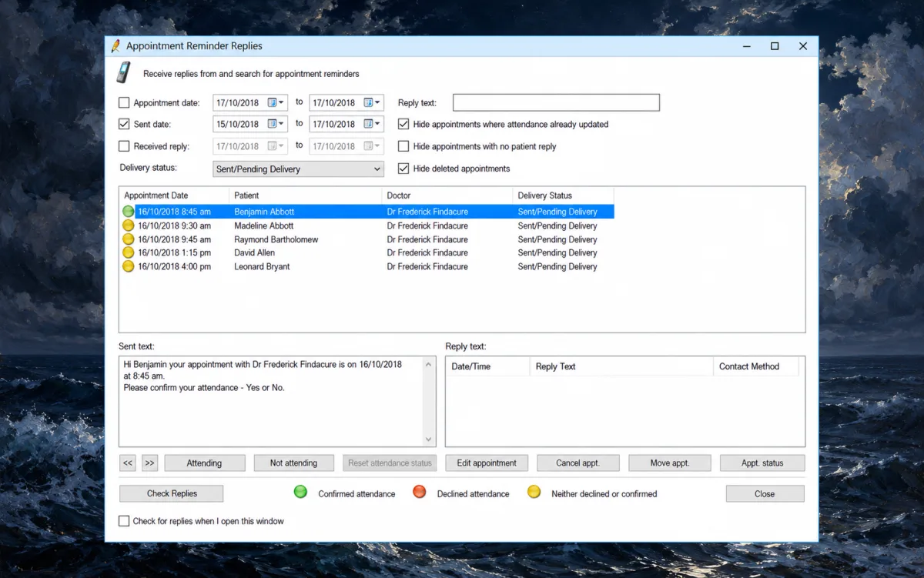Sort by Appointment Date column header
Viewport: 924px width, 578px height.
[x=174, y=195]
